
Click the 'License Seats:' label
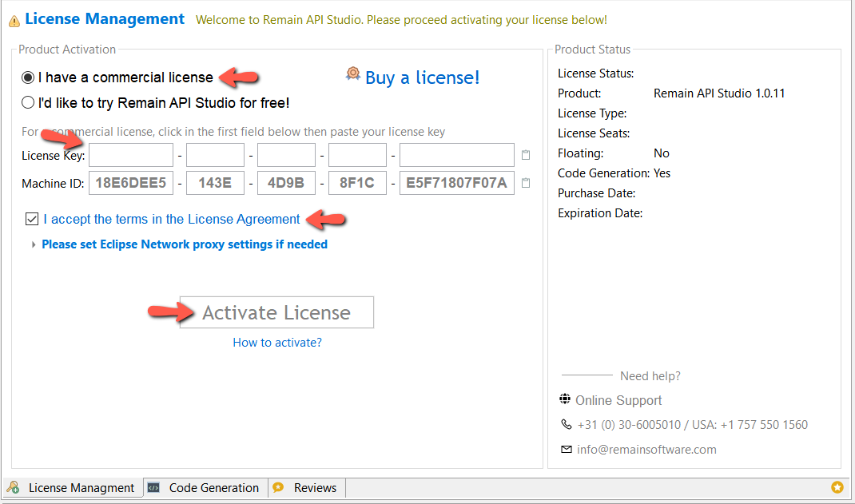(x=594, y=133)
